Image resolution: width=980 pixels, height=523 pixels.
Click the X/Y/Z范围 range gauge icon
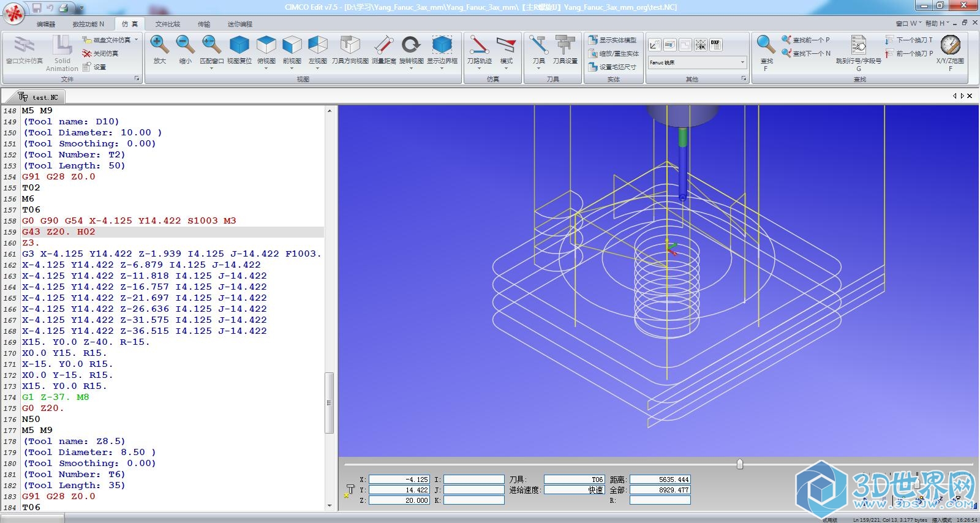click(950, 46)
